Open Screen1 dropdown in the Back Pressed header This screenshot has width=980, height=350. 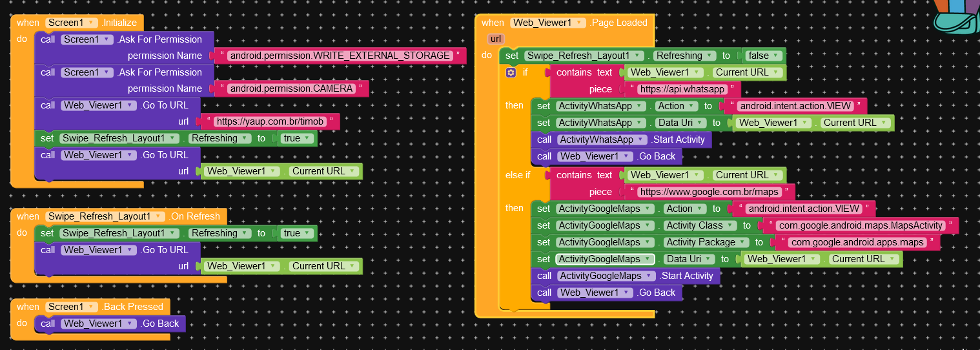pos(72,307)
